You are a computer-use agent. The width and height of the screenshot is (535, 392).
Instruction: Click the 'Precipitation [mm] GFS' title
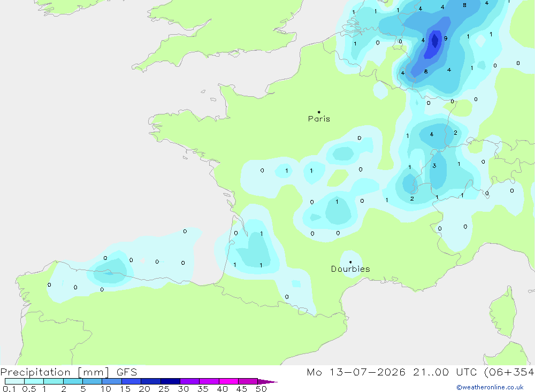pos(68,372)
